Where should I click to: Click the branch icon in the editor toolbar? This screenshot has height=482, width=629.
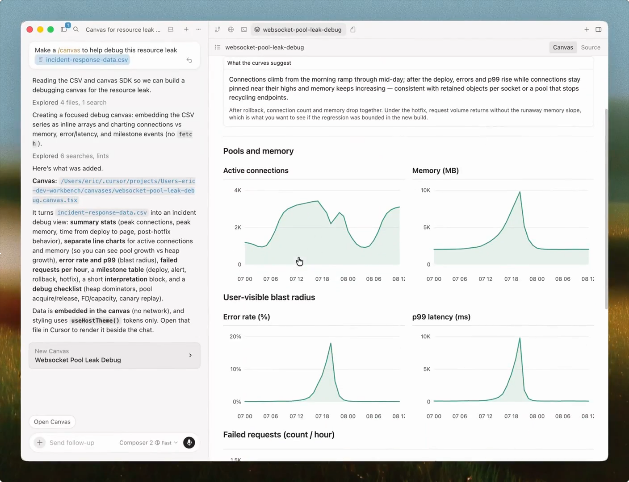pyautogui.click(x=217, y=29)
